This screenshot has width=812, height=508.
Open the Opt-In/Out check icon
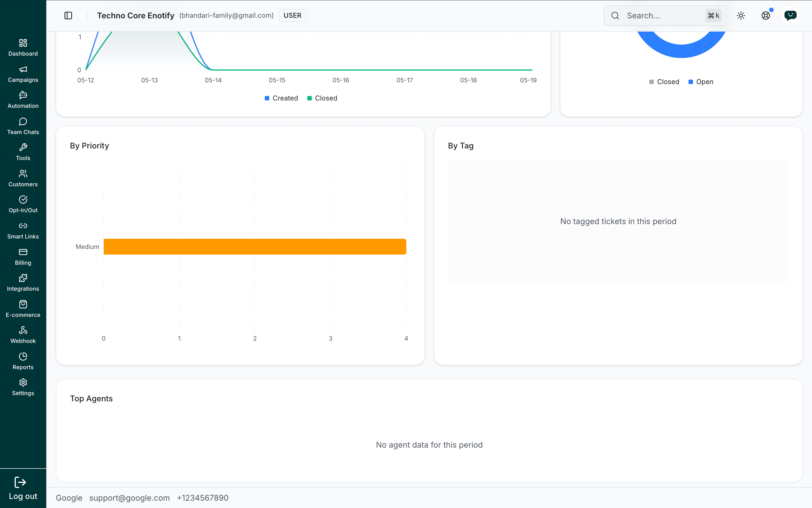[23, 200]
